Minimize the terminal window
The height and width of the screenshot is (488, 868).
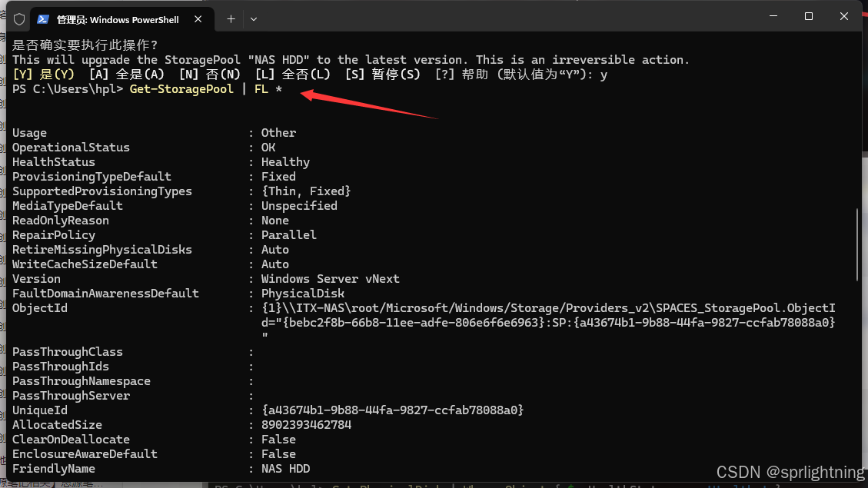click(773, 16)
